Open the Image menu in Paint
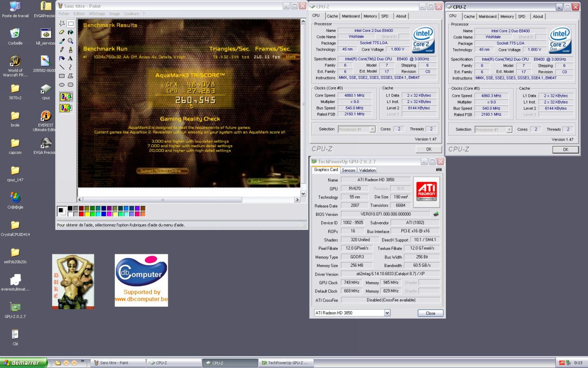This screenshot has width=588, height=368. (114, 13)
